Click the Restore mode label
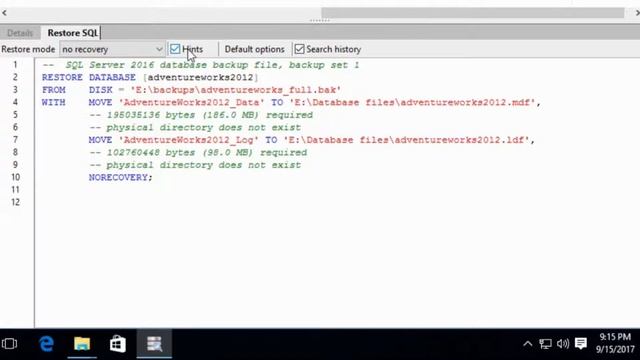This screenshot has height=360, width=640. click(28, 49)
